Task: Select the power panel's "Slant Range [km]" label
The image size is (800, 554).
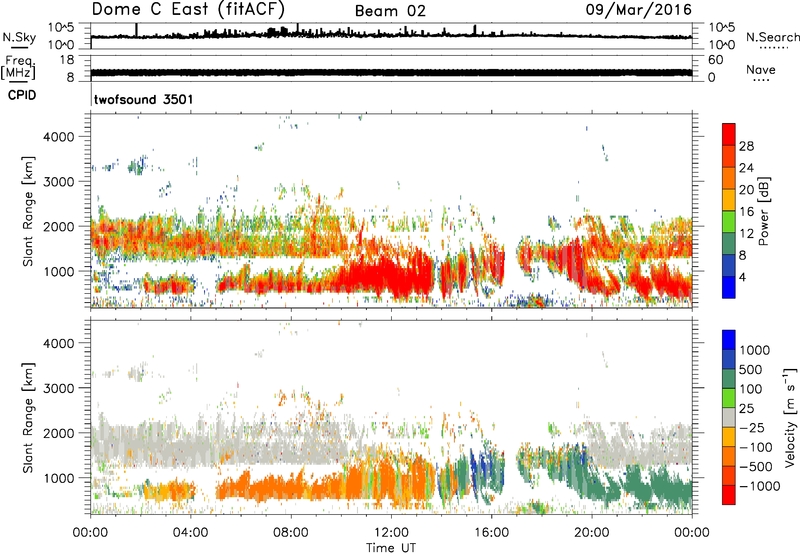Action: [x=28, y=211]
